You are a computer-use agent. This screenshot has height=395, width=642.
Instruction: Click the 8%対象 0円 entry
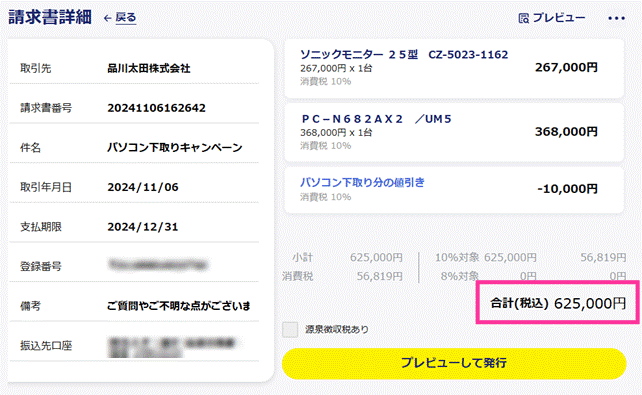pyautogui.click(x=489, y=276)
